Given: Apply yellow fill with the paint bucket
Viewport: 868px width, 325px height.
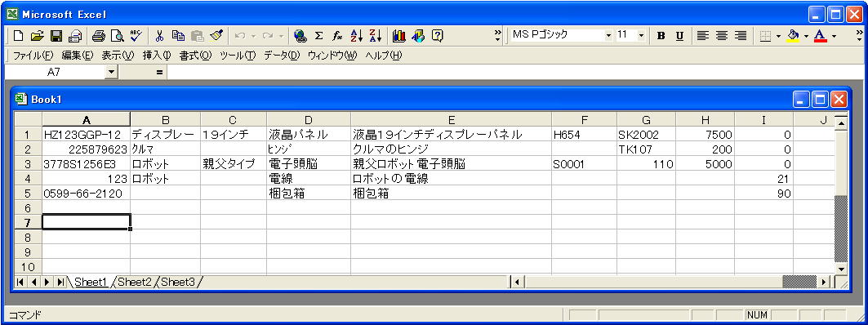Looking at the screenshot, I should tap(794, 36).
